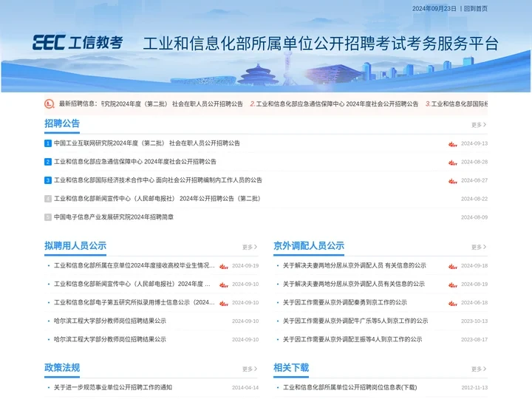532x399 pixels.
Task: Click grey number 5 badge in 招聘公告
Action: (x=48, y=217)
